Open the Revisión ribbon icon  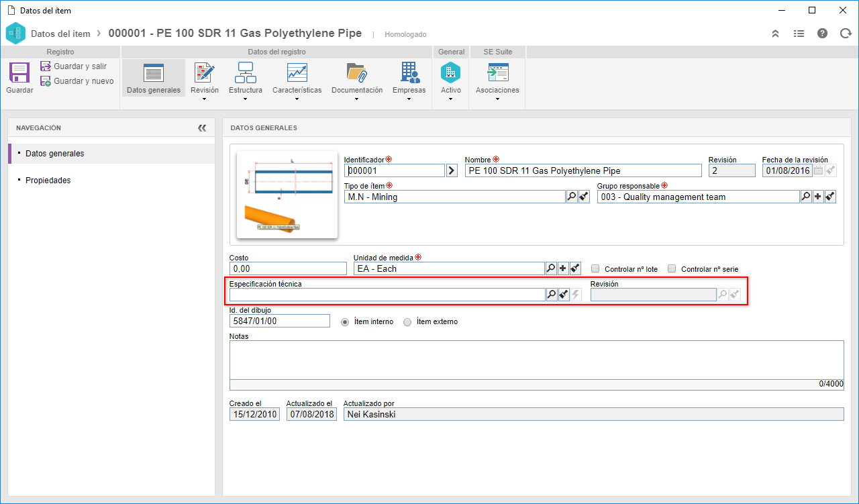[205, 72]
